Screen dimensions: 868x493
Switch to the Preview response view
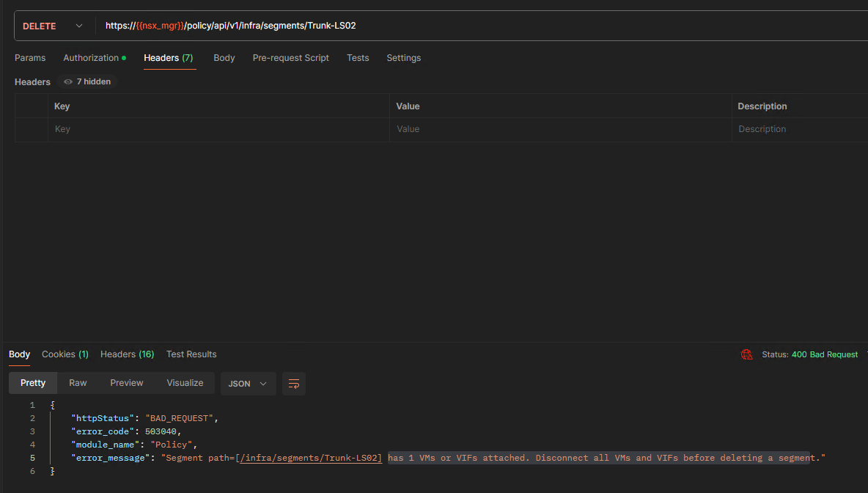click(127, 383)
